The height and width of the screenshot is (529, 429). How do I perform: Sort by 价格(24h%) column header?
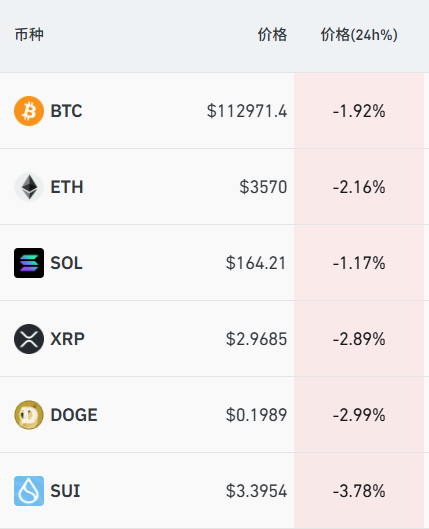point(359,35)
